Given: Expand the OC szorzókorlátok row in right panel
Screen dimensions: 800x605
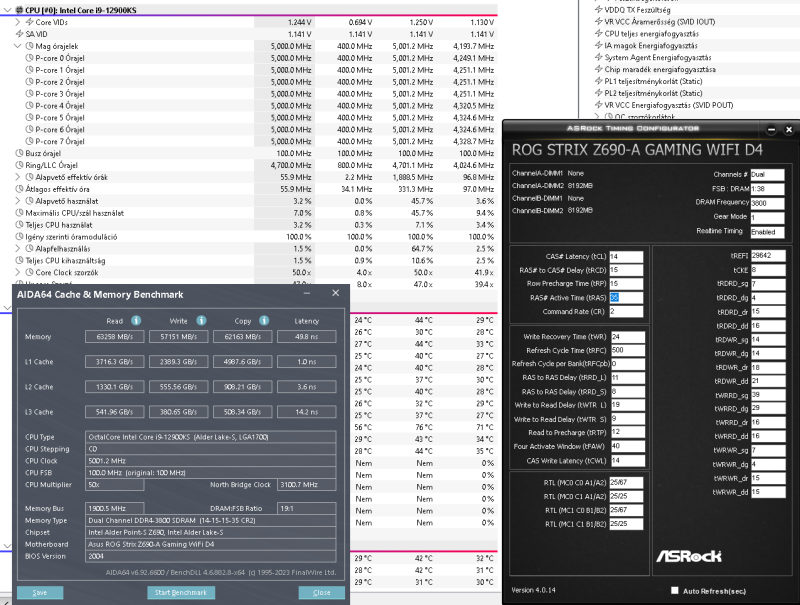Looking at the screenshot, I should point(597,116).
